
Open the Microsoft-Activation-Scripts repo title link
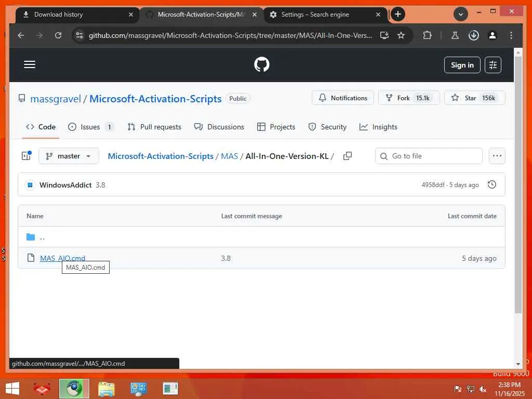tap(155, 99)
